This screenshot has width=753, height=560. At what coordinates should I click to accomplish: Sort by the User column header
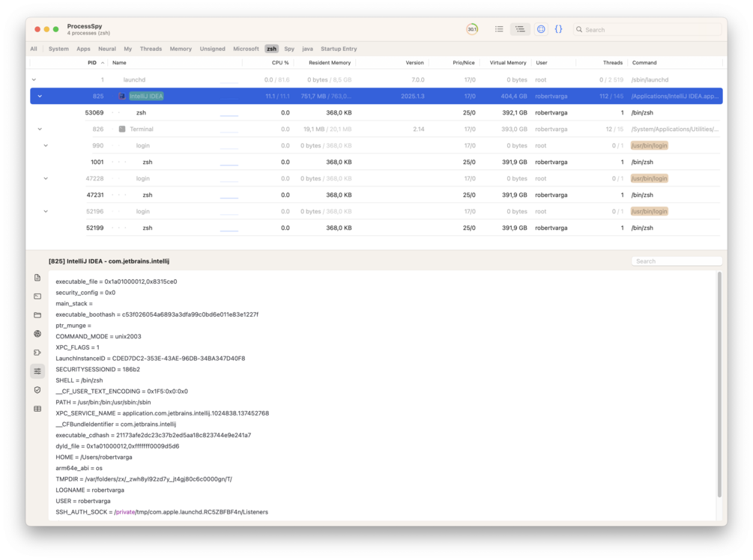pyautogui.click(x=541, y=63)
